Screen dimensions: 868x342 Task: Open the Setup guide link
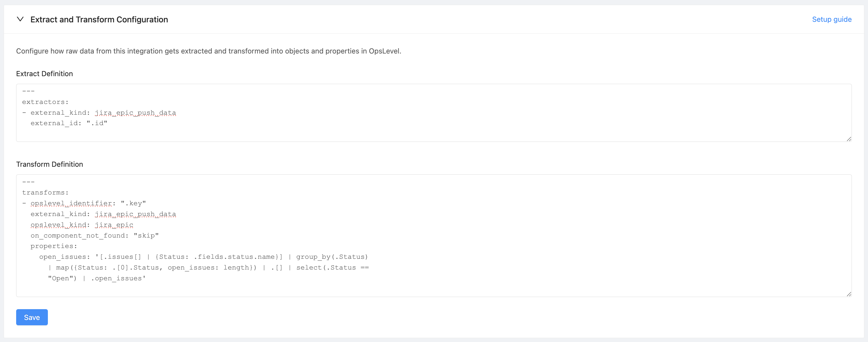(x=831, y=19)
